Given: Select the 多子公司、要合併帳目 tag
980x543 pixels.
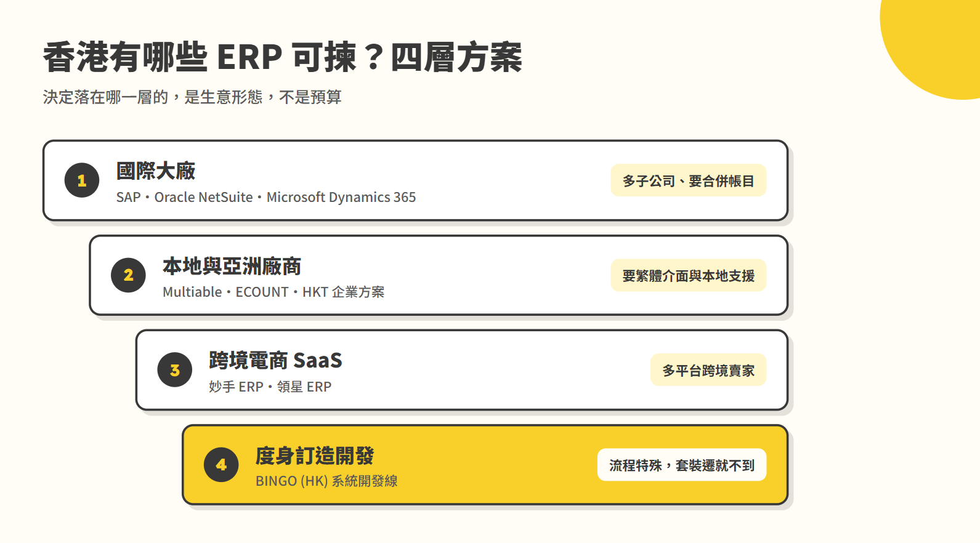Looking at the screenshot, I should tap(688, 180).
